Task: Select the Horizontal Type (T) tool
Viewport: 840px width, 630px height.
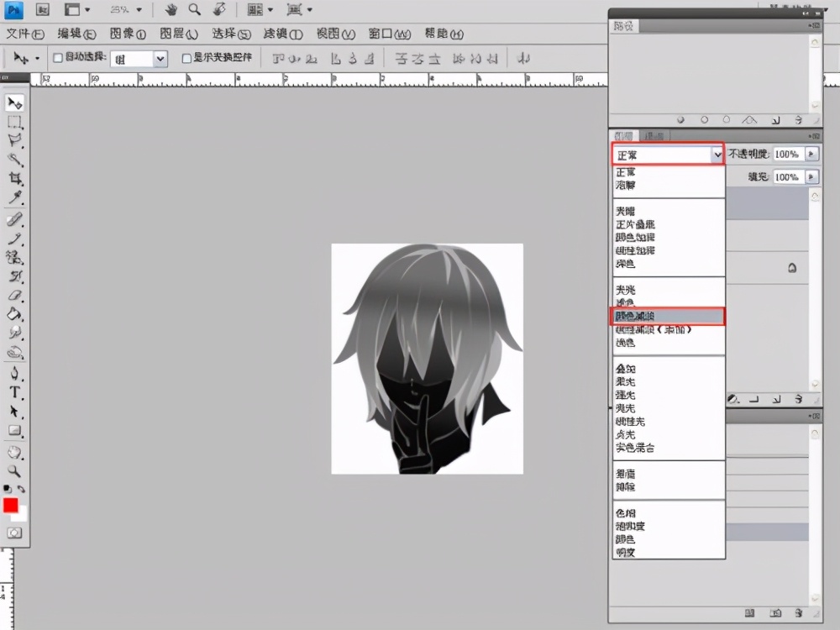Action: click(15, 392)
